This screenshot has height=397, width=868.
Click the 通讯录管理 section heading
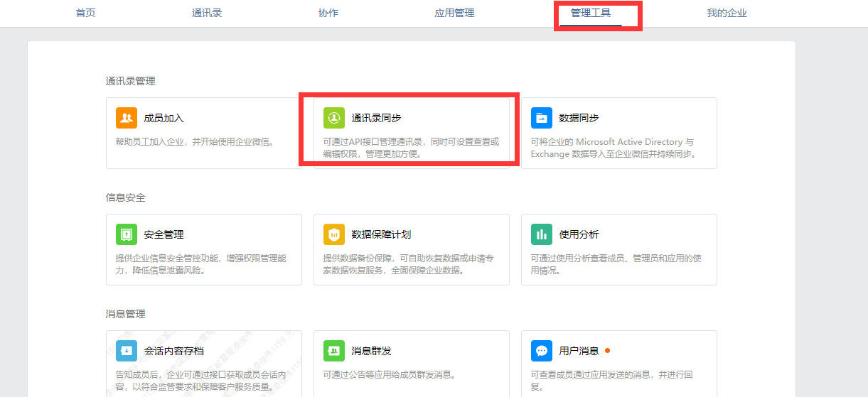pos(130,81)
